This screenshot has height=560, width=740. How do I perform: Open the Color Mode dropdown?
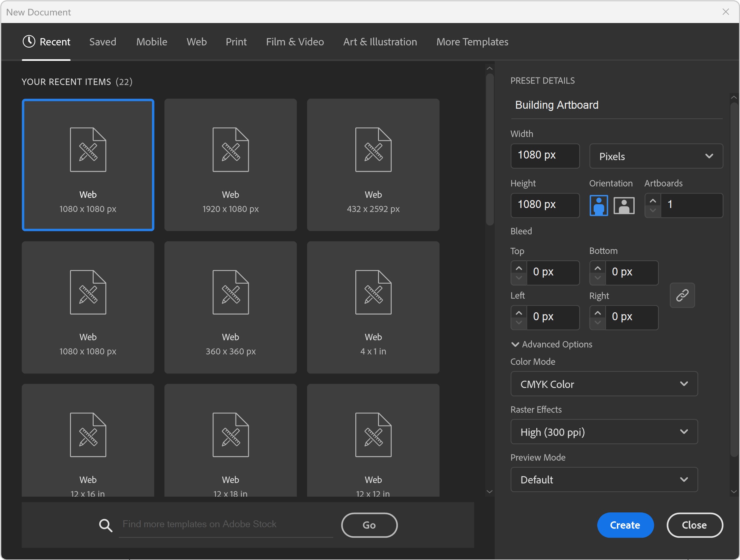[x=604, y=384]
